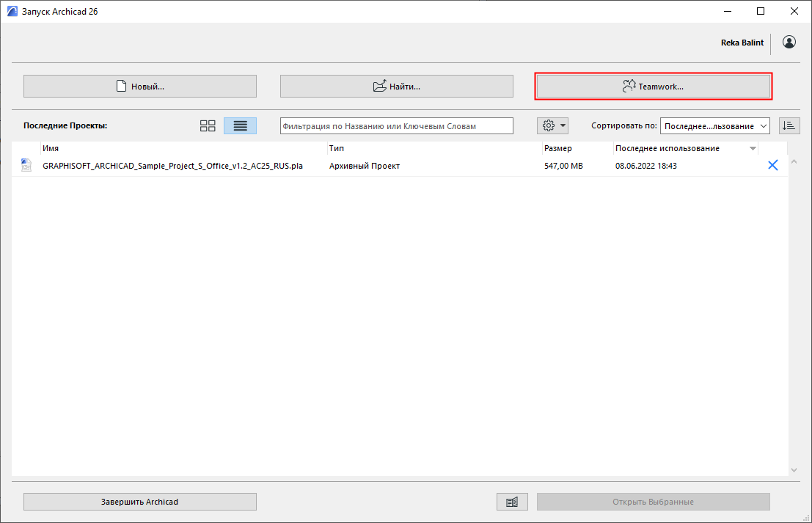Click the Reka Balint user name

(742, 43)
